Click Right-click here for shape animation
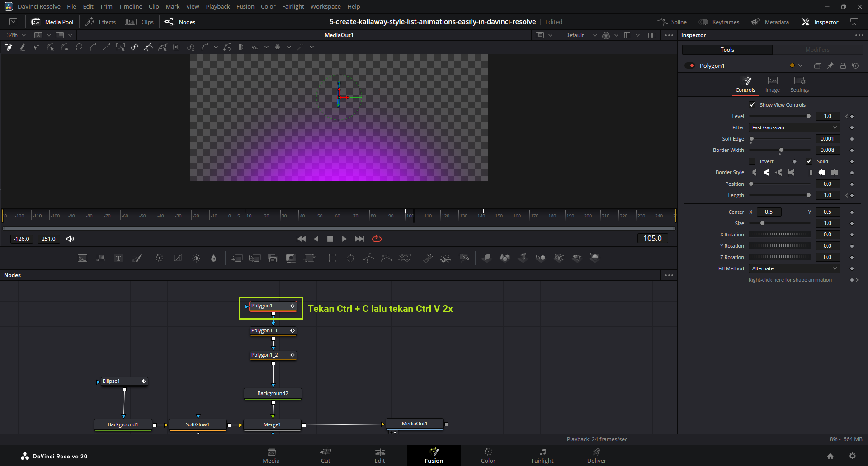The image size is (868, 466). pyautogui.click(x=790, y=280)
